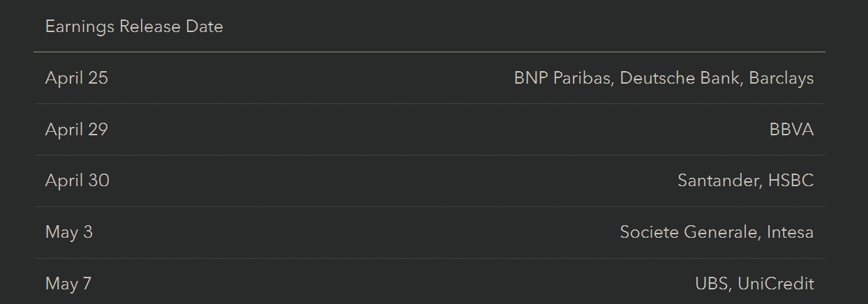This screenshot has width=868, height=304.
Task: Click the Earnings Release Date header
Action: pyautogui.click(x=134, y=26)
